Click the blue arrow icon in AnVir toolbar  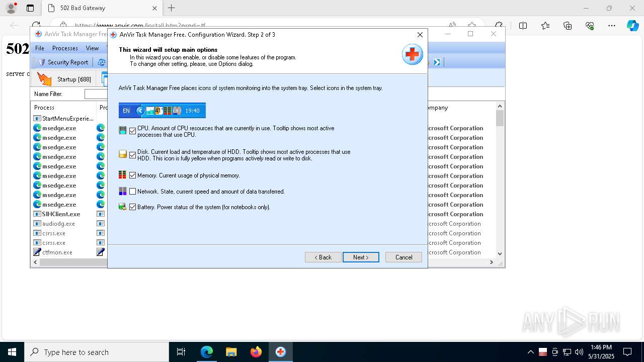click(x=437, y=62)
